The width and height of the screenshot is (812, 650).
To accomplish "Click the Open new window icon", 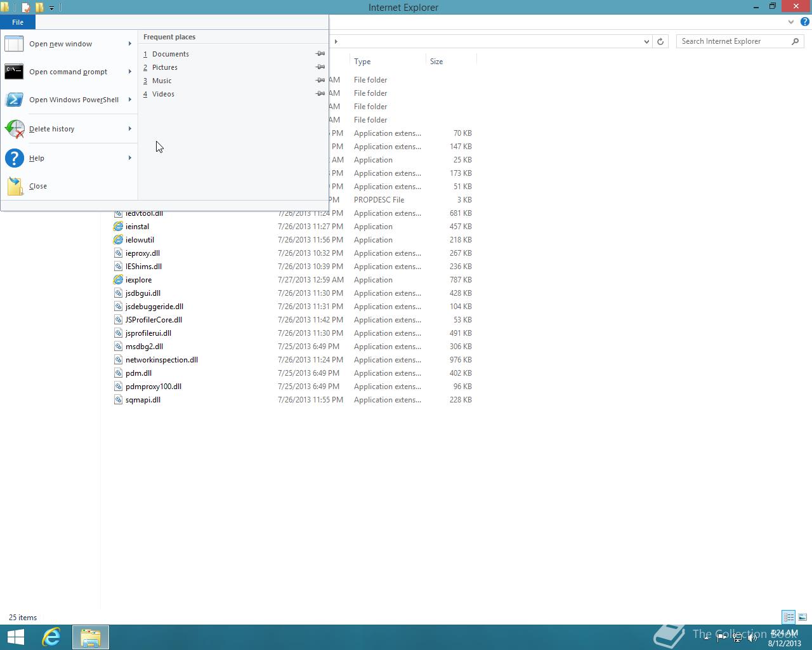I will click(14, 44).
